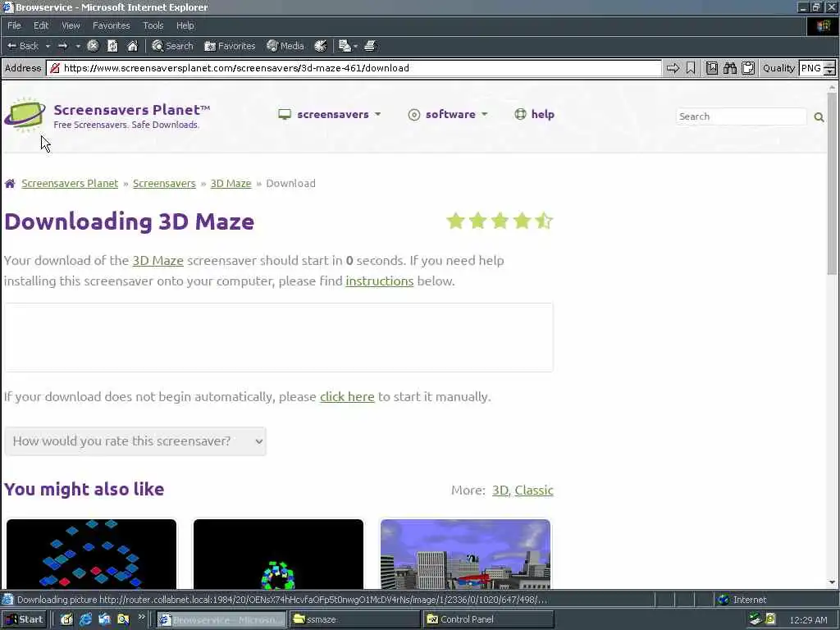
Task: Open the Tools menu
Action: [x=153, y=25]
